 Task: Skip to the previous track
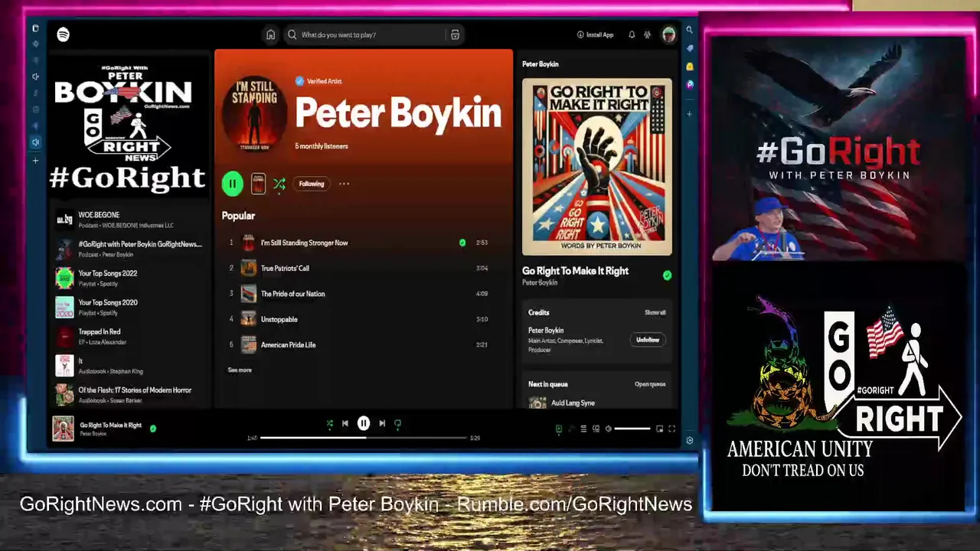pos(345,423)
